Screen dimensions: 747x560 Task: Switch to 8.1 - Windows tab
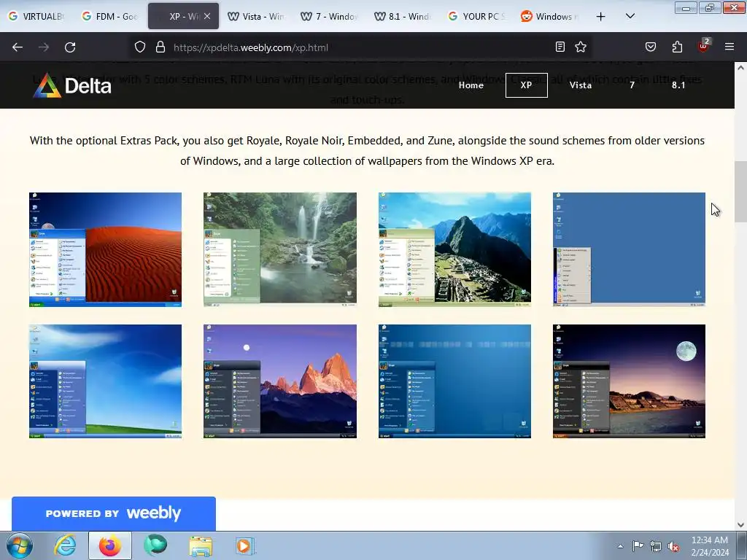point(403,16)
